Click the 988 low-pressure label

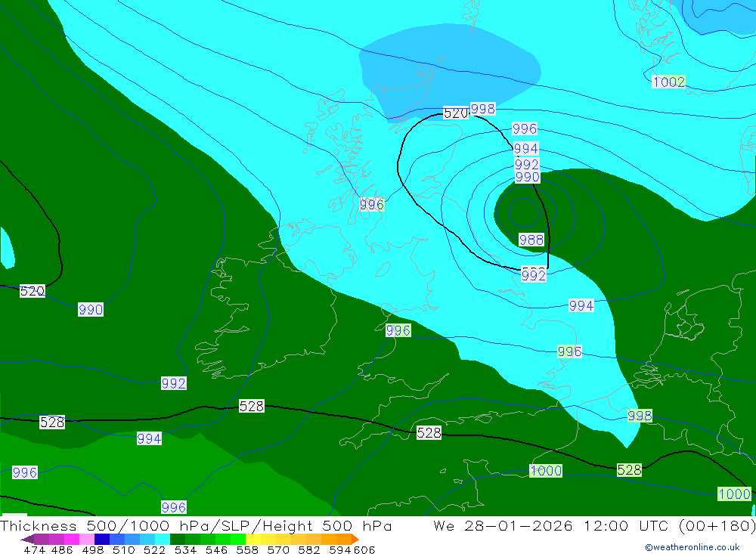pyautogui.click(x=531, y=240)
